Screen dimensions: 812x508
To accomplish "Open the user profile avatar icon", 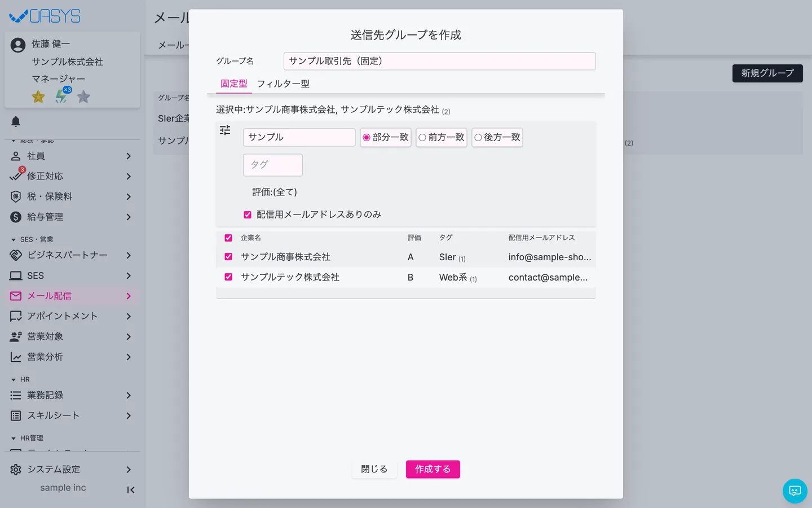I will (x=18, y=45).
